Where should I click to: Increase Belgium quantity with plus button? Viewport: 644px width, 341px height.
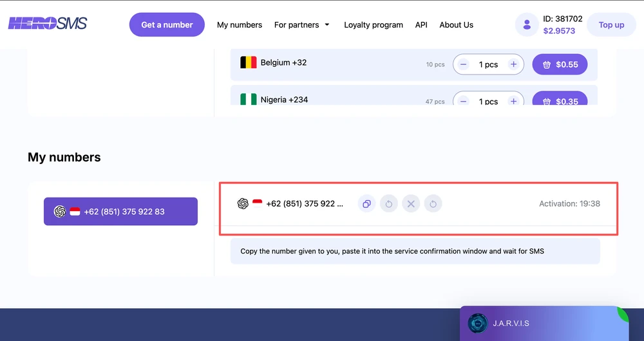513,64
